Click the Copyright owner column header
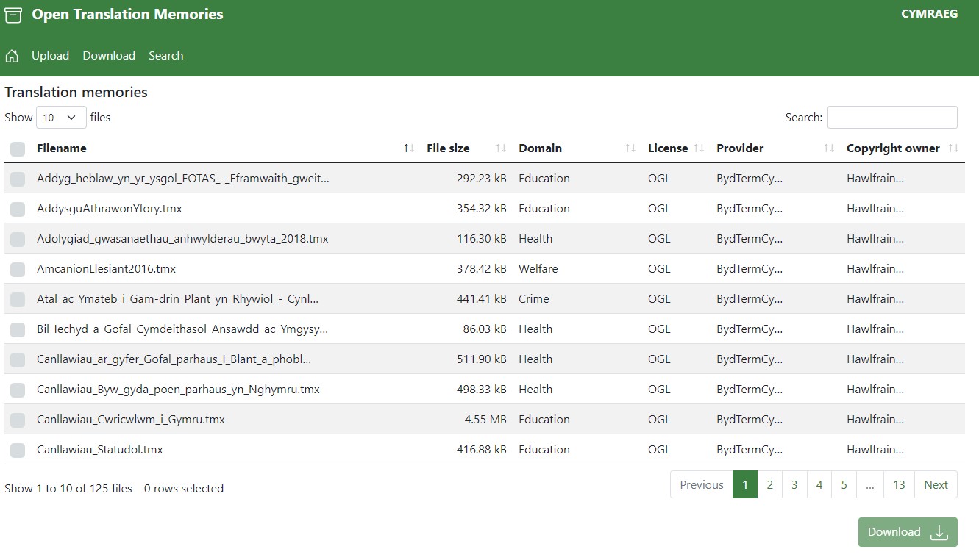 tap(893, 148)
